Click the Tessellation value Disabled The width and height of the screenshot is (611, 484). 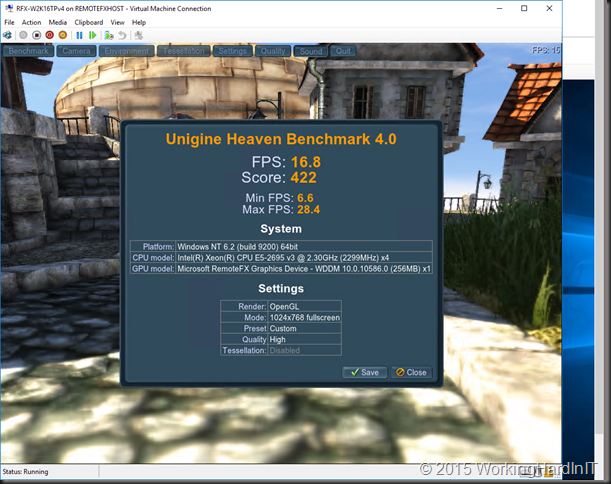pyautogui.click(x=284, y=350)
